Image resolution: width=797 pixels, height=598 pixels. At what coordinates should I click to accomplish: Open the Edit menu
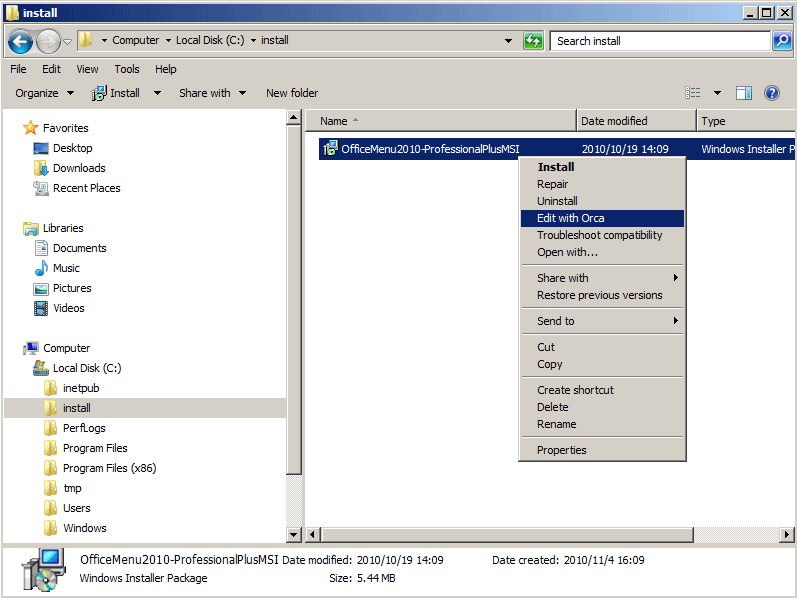[x=51, y=69]
